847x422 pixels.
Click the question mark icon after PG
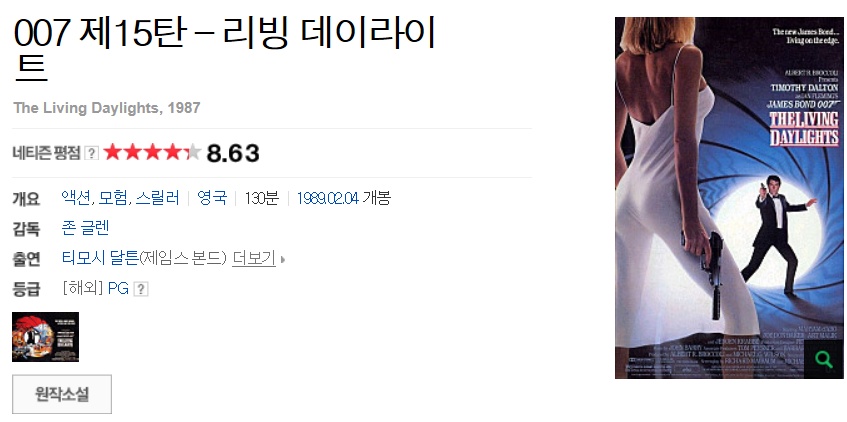pos(140,289)
